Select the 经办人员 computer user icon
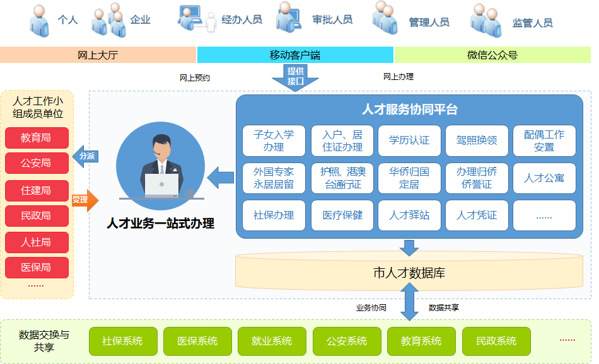The image size is (599, 364). pyautogui.click(x=196, y=18)
